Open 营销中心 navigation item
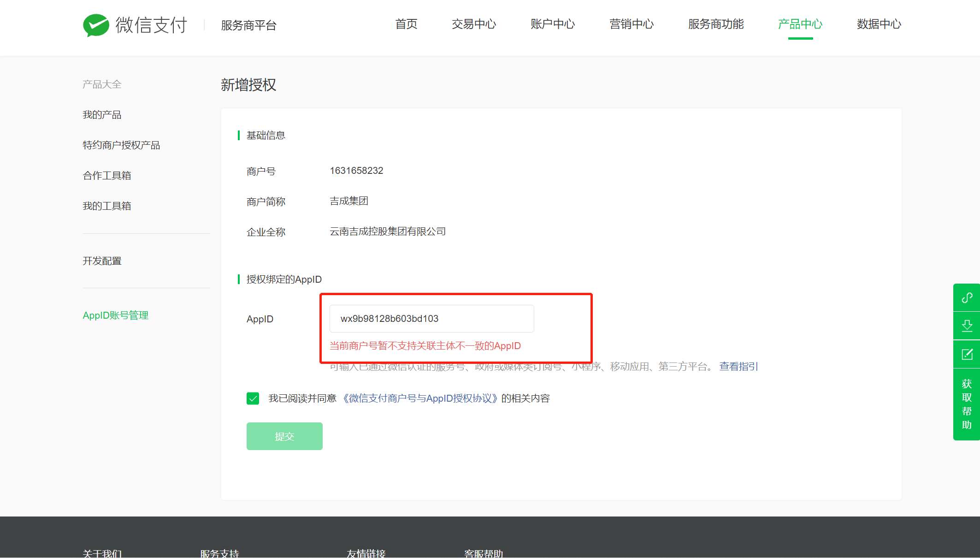 click(x=631, y=24)
